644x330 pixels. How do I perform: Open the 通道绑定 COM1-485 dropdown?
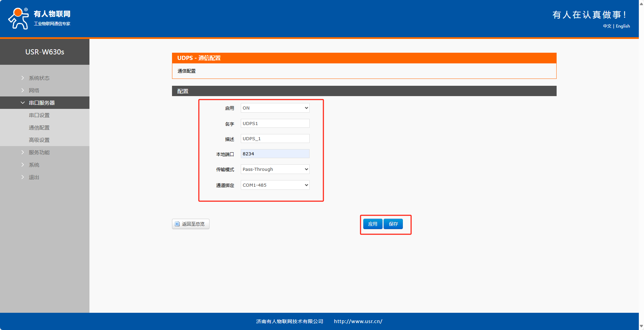click(275, 185)
